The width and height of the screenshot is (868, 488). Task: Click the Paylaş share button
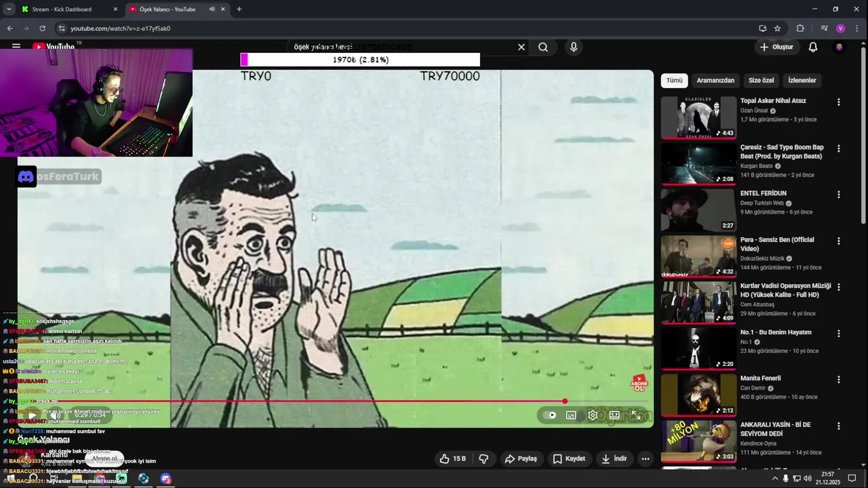coord(521,459)
